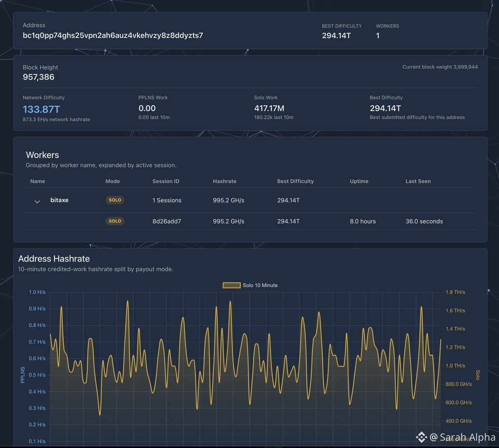Click the Solo 10 Minute legend label

(x=260, y=285)
